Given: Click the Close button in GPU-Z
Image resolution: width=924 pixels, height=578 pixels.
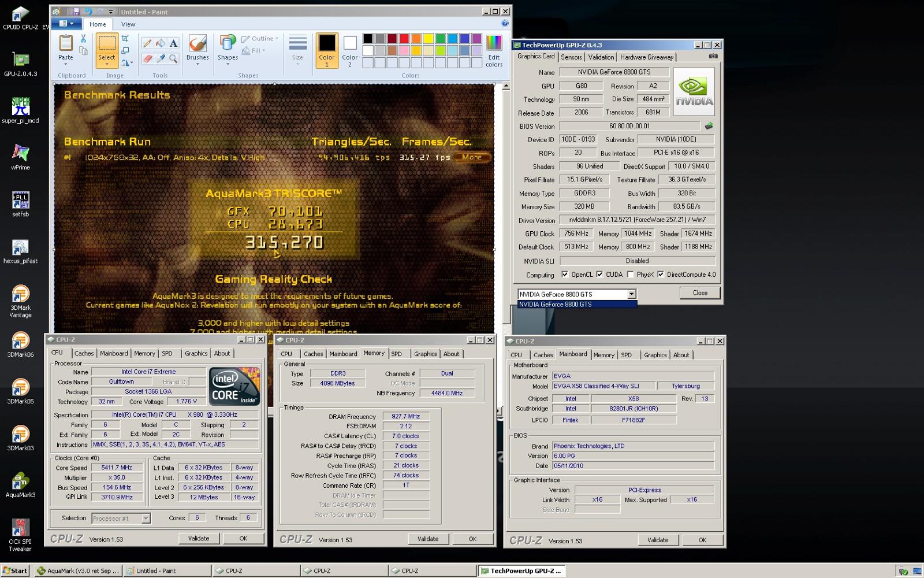Looking at the screenshot, I should pyautogui.click(x=700, y=293).
